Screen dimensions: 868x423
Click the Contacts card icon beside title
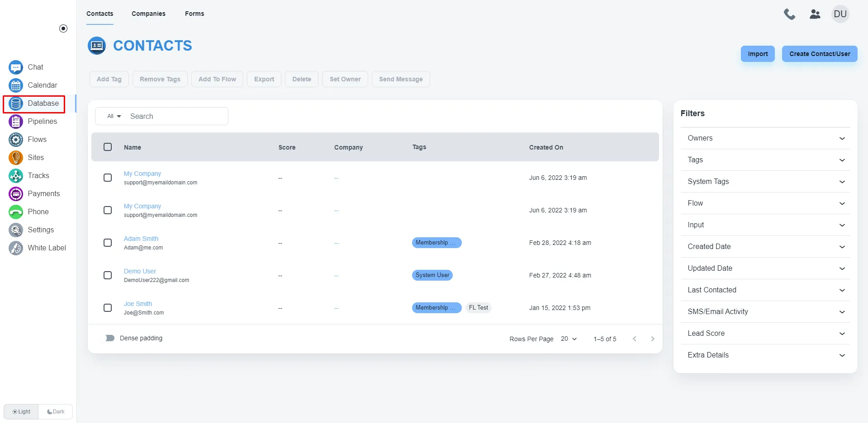coord(97,46)
